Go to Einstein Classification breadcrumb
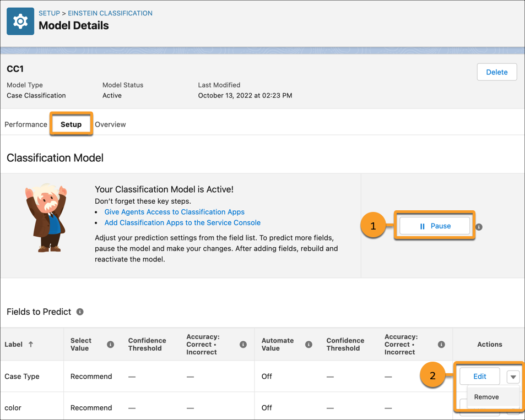 click(110, 13)
